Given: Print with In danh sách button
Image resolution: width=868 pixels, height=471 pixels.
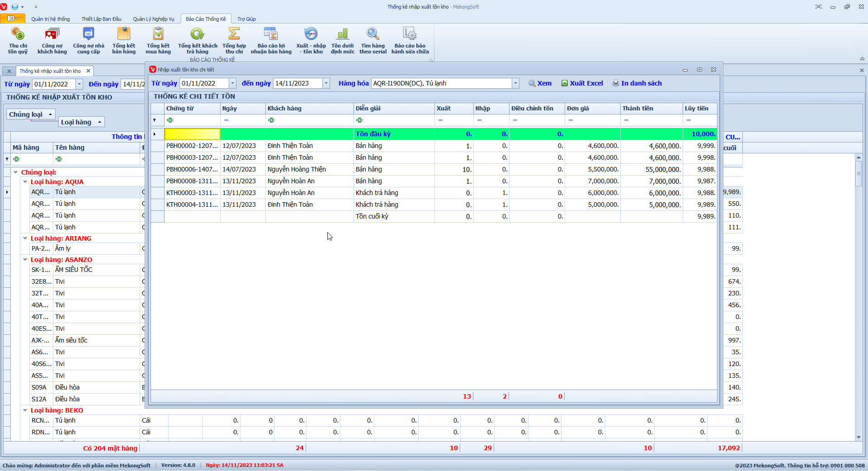Looking at the screenshot, I should pos(637,83).
